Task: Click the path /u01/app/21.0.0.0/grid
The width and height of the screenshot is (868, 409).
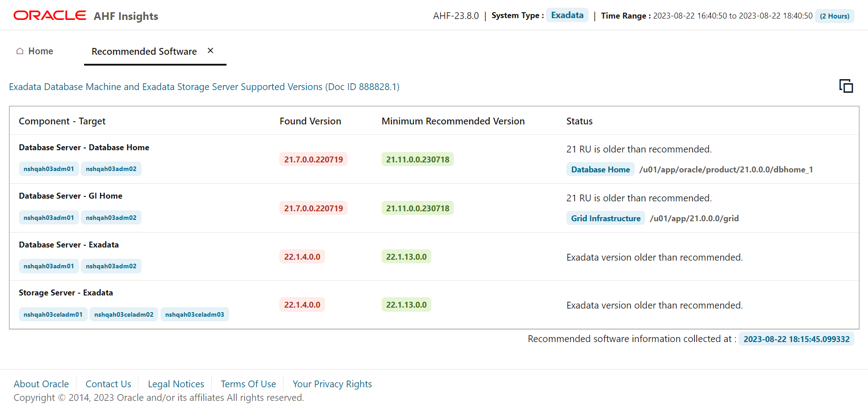Action: click(x=694, y=219)
